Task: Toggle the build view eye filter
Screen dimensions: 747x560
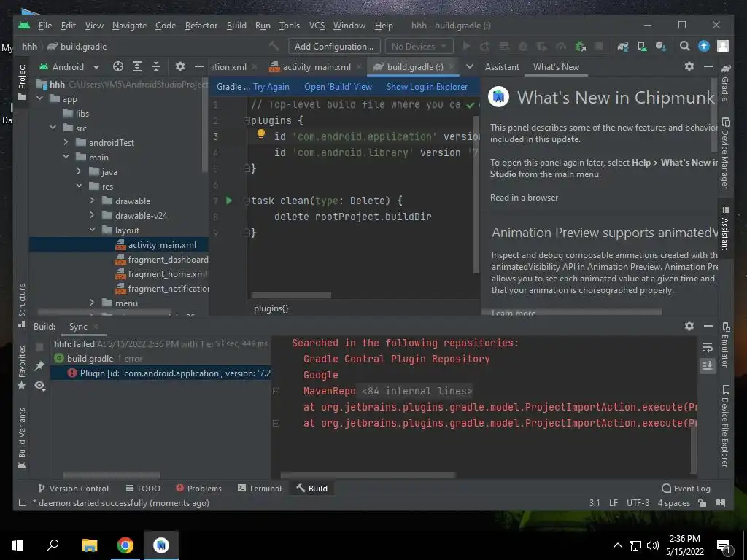Action: 40,386
